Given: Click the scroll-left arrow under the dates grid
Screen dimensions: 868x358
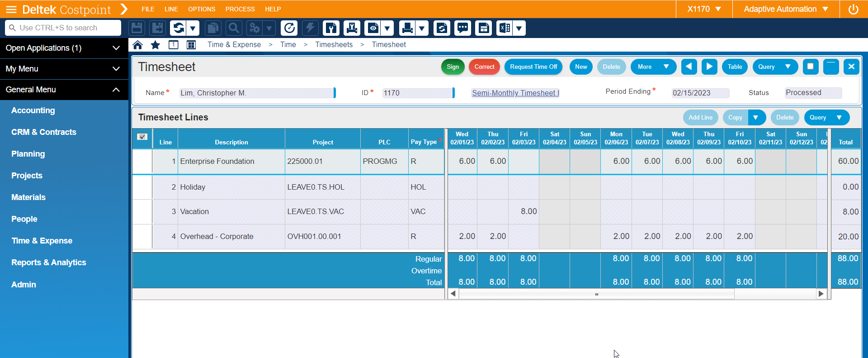Looking at the screenshot, I should pyautogui.click(x=453, y=294).
